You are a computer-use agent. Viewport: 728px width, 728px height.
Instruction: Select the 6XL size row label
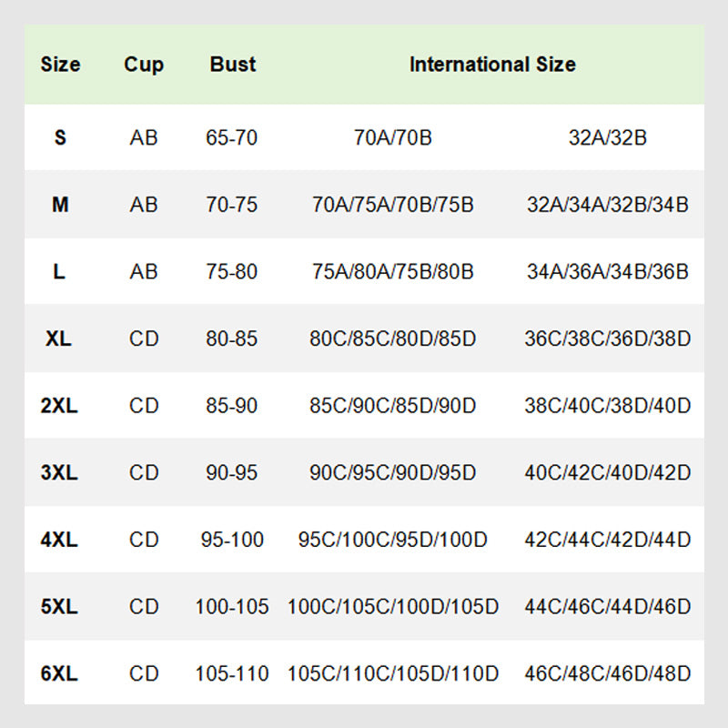[x=60, y=674]
